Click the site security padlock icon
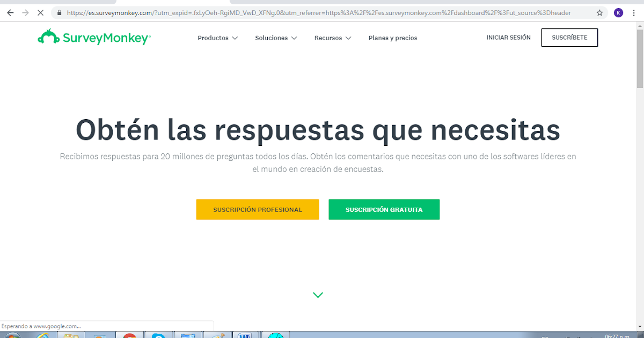This screenshot has height=338, width=644. (x=59, y=12)
